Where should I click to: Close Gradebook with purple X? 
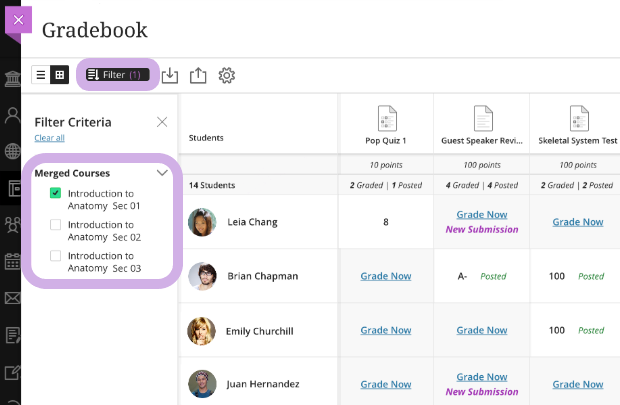coord(18,19)
